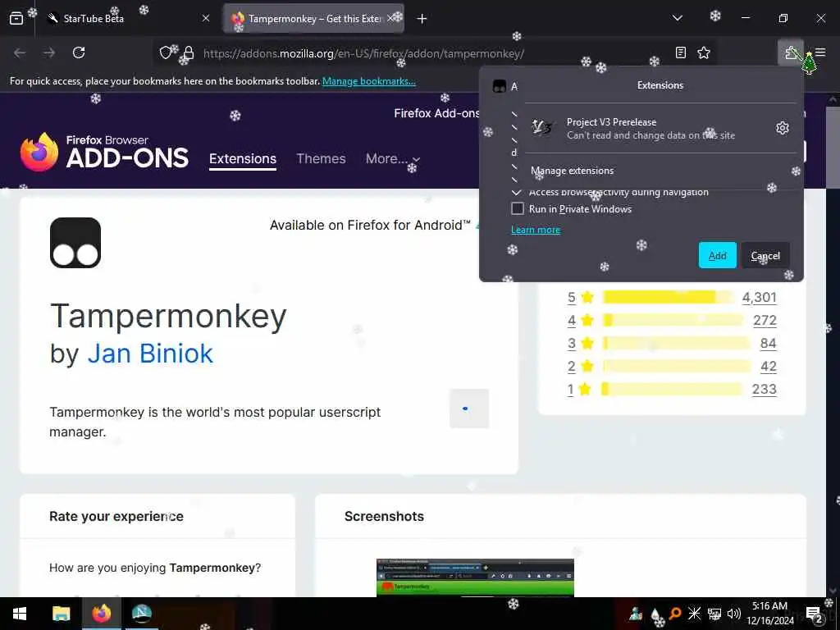The width and height of the screenshot is (840, 630).
Task: Select the Tampermonkey add-on tab
Action: click(314, 18)
